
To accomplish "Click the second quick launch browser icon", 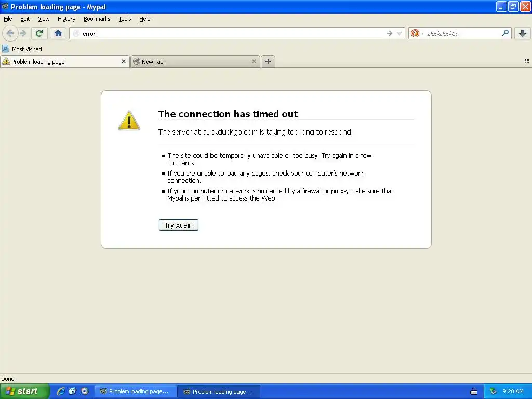I will (x=73, y=391).
